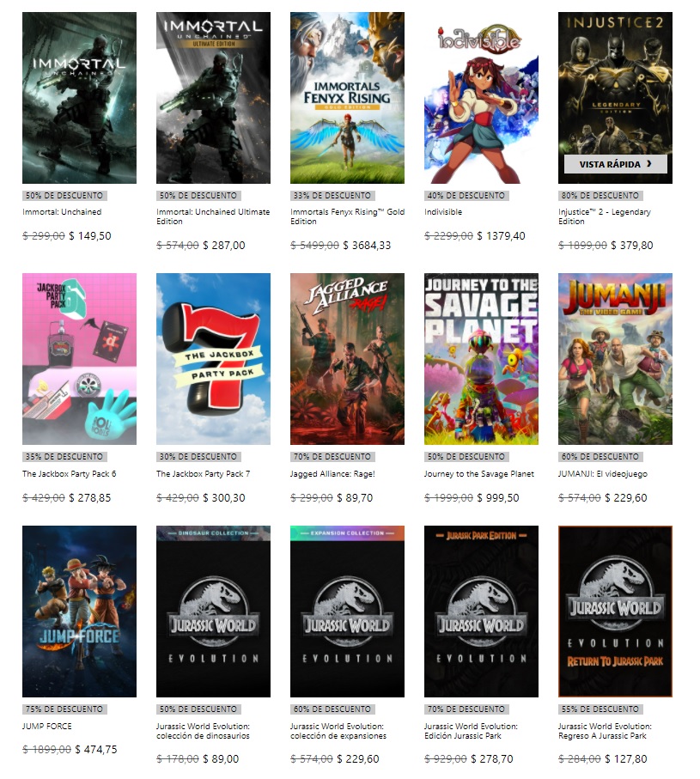
Task: Select the Indivisible game cover image
Action: pos(481,98)
